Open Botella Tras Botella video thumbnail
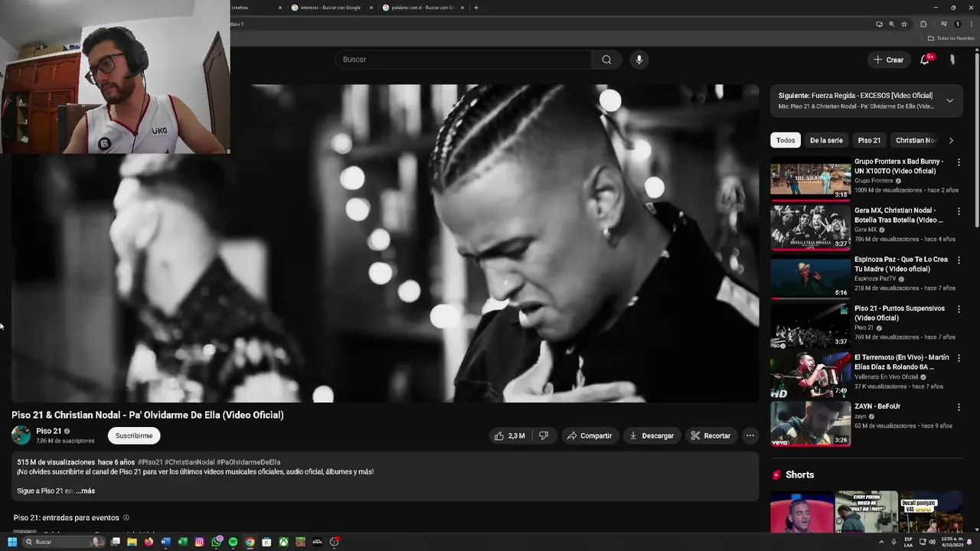Screen dimensions: 980x551 point(810,228)
